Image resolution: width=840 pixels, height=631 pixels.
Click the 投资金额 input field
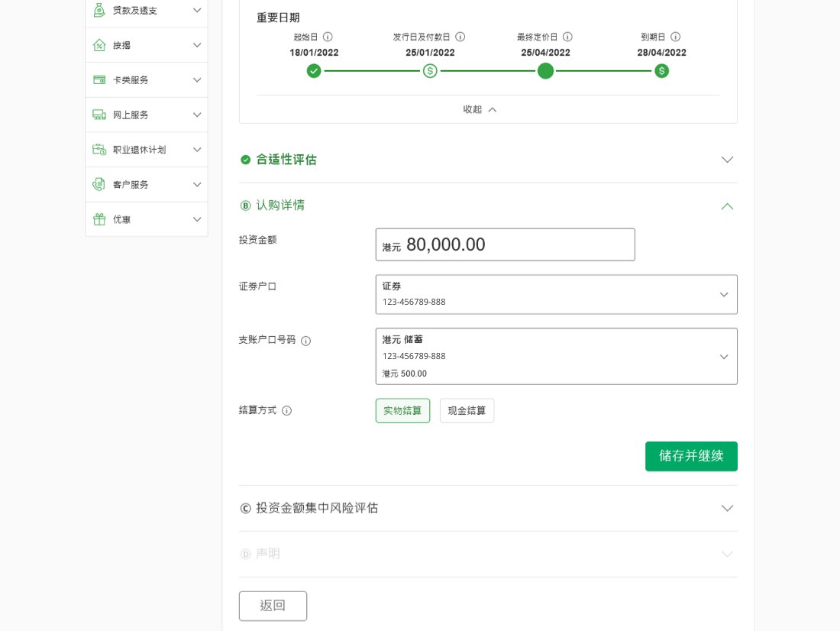click(506, 244)
